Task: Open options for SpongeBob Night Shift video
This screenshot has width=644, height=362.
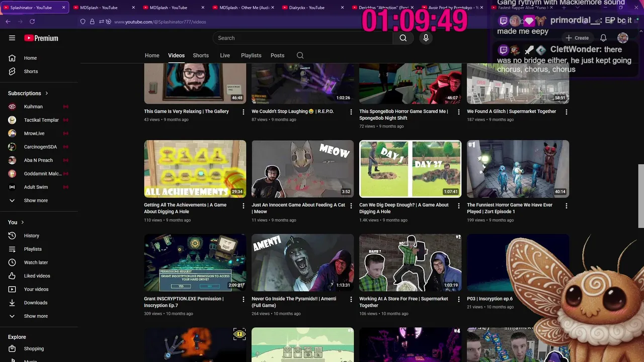Action: pos(459,112)
